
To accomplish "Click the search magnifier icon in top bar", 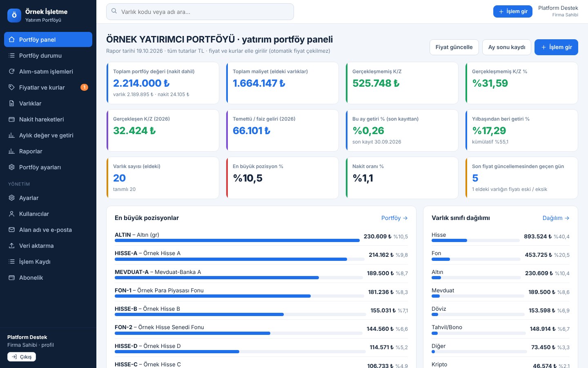I will pyautogui.click(x=114, y=11).
